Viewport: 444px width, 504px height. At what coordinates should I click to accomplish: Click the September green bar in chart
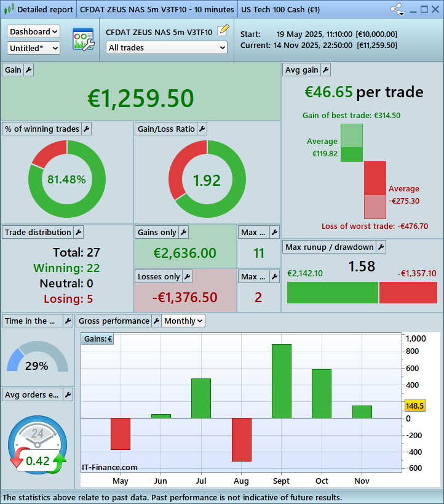click(x=282, y=381)
